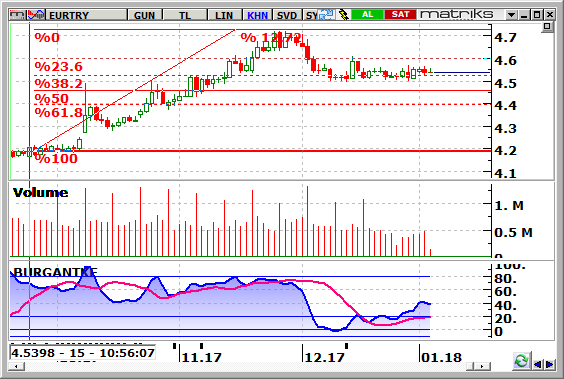Image resolution: width=564 pixels, height=379 pixels.
Task: Click the red SAT sell button
Action: coord(400,14)
